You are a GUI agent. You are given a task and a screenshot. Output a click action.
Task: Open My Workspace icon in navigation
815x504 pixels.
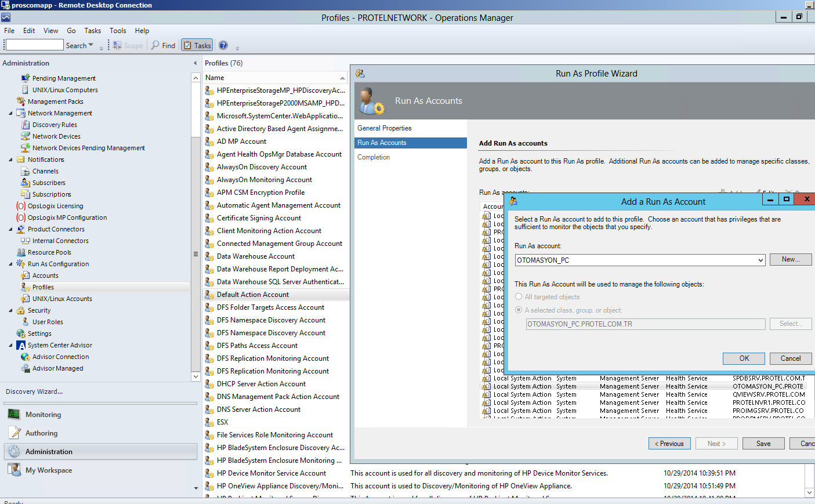point(14,470)
